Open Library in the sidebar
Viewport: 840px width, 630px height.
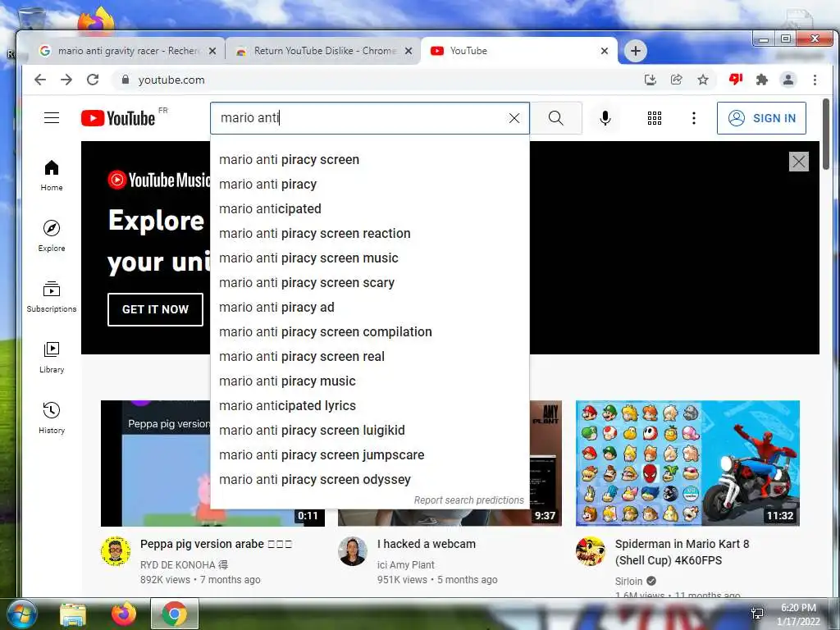52,358
